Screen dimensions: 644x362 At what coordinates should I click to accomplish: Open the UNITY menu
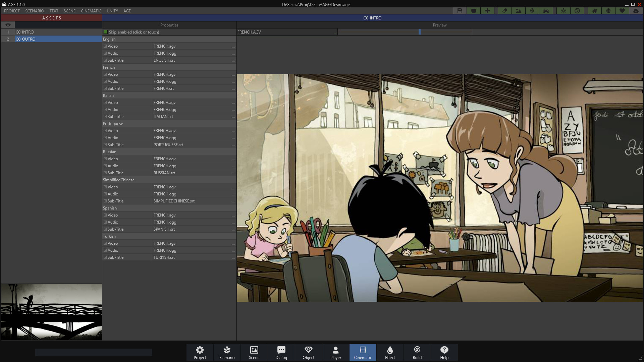(112, 11)
